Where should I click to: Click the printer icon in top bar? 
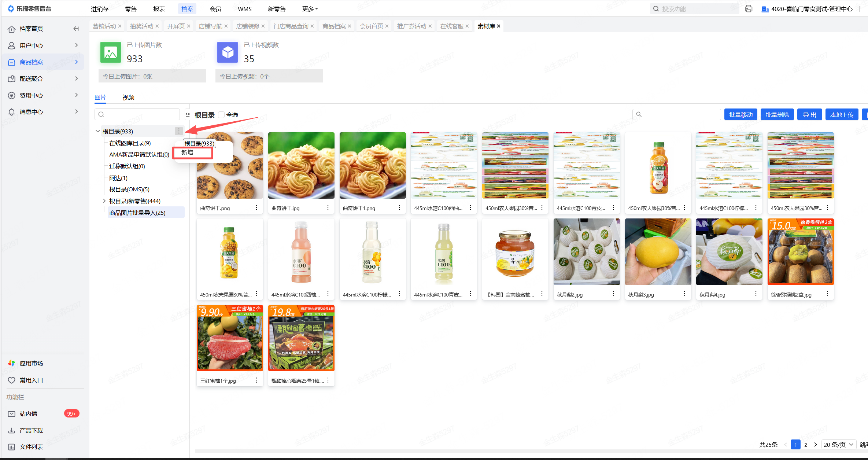(x=749, y=9)
